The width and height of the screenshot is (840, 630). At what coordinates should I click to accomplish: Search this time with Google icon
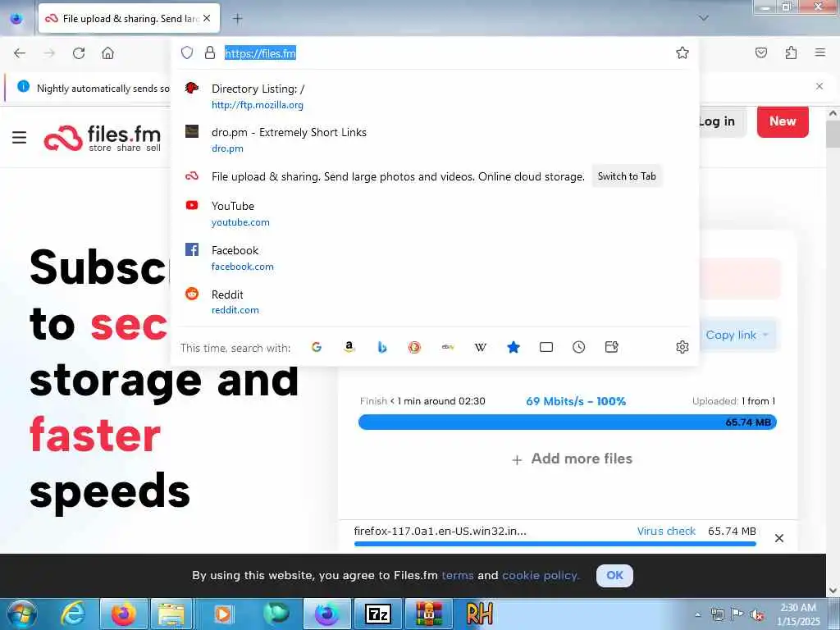point(317,347)
